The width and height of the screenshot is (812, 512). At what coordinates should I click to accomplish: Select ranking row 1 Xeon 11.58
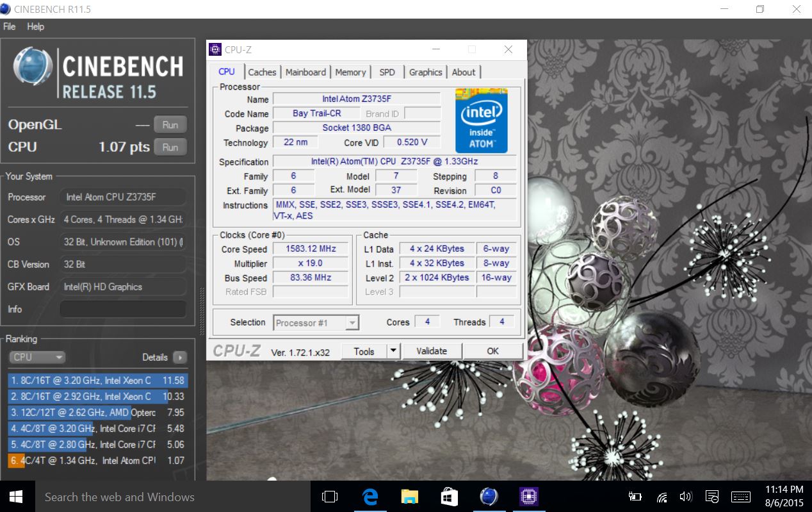[99, 380]
